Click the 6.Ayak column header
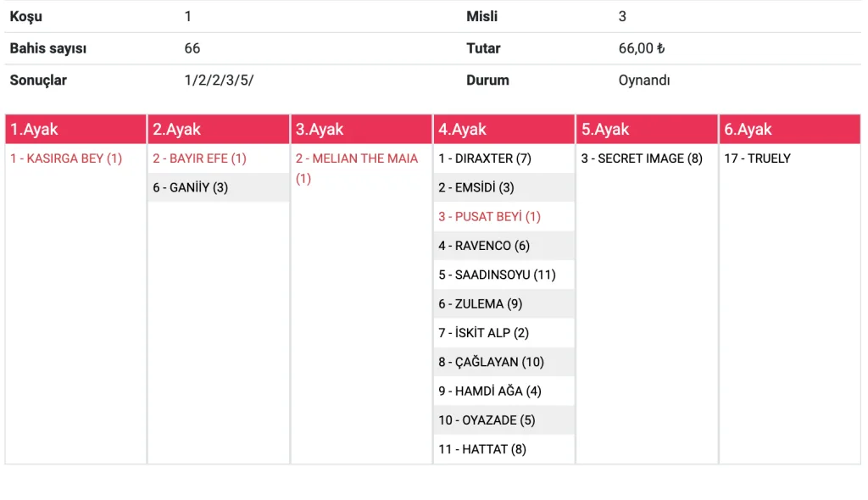The image size is (868, 500). point(789,130)
